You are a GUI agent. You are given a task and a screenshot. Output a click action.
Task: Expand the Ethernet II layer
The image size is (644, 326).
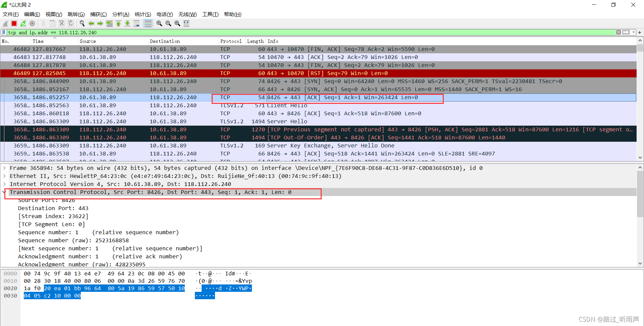(x=4, y=176)
